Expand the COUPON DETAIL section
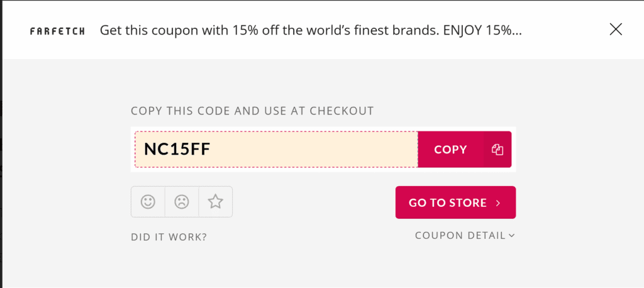The width and height of the screenshot is (644, 288). (x=465, y=235)
